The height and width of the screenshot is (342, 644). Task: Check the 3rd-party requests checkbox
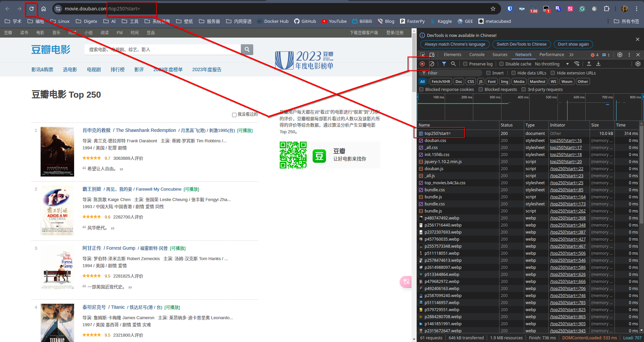point(524,89)
